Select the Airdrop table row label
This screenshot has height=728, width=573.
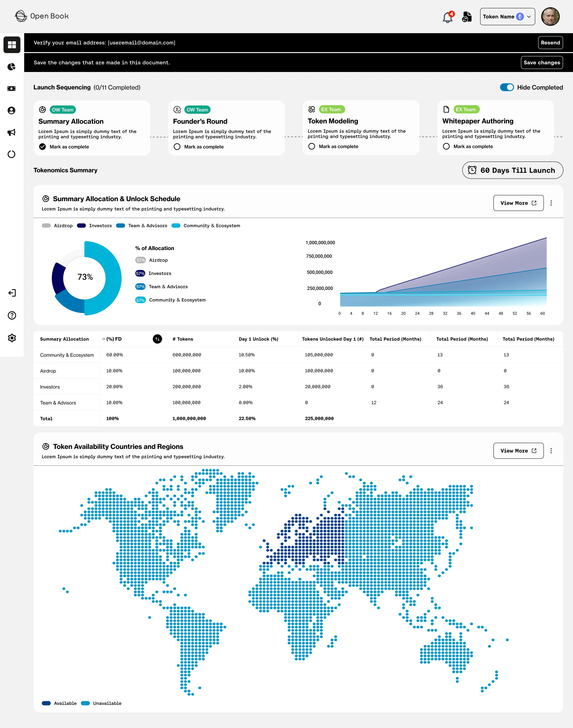tap(48, 371)
